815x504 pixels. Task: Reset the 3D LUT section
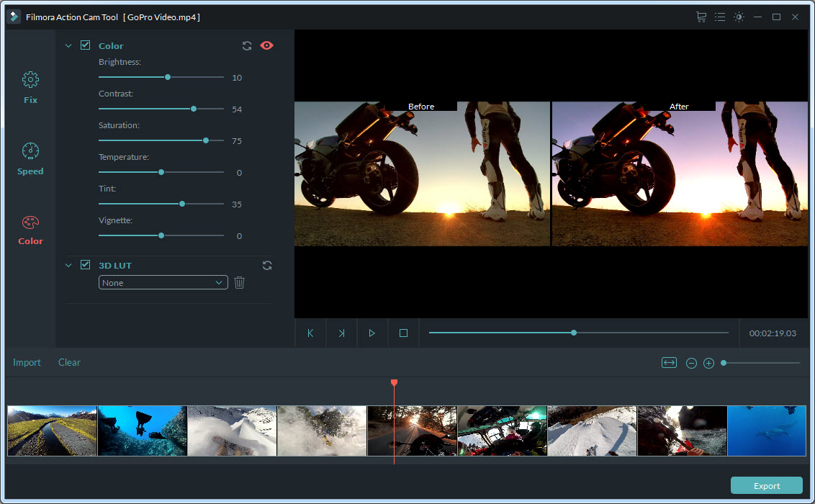(x=267, y=265)
